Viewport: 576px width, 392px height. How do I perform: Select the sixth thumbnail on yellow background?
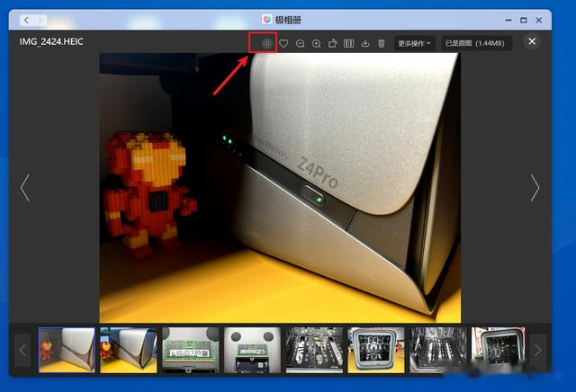point(376,350)
